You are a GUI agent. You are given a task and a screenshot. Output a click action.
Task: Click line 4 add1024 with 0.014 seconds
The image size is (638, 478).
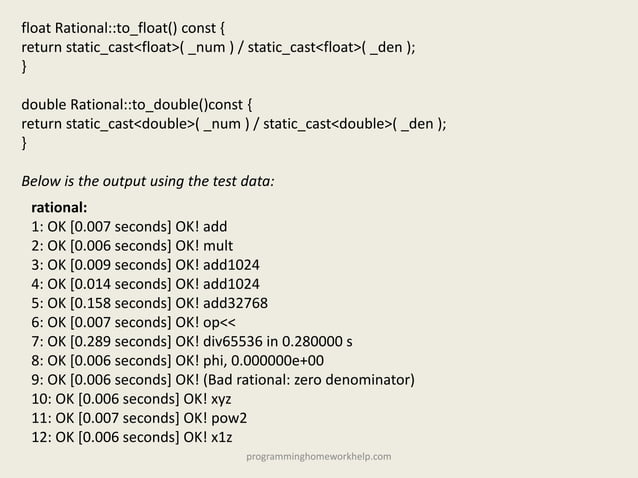(145, 284)
